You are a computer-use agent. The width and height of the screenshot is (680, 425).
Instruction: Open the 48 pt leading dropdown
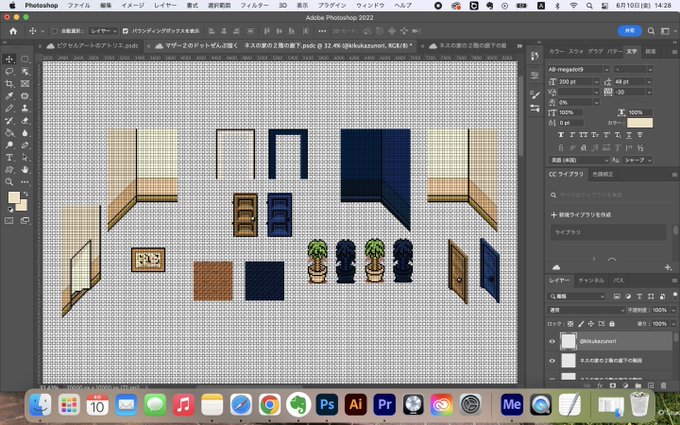649,82
